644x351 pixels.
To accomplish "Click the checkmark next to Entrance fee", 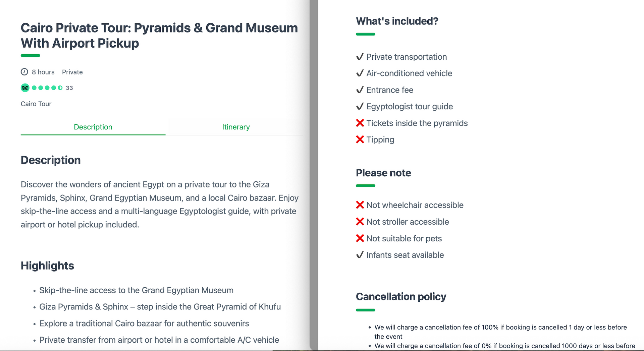I will pyautogui.click(x=360, y=90).
